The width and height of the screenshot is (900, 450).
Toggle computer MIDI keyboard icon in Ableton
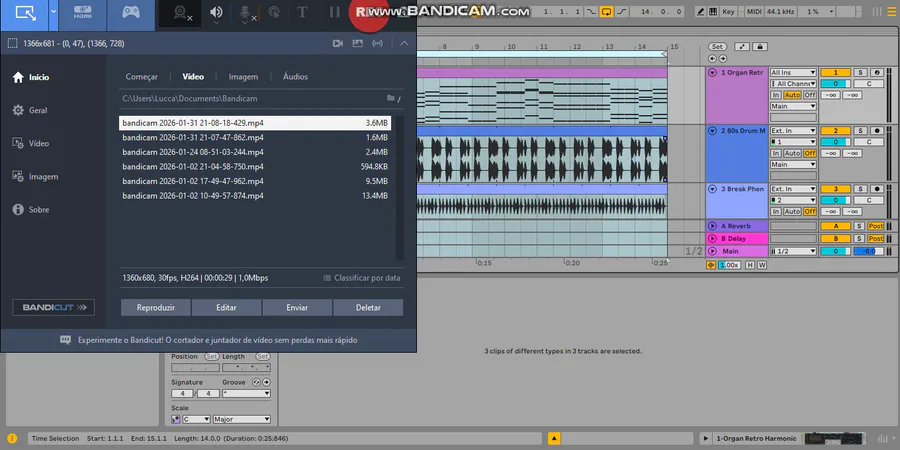(x=713, y=11)
